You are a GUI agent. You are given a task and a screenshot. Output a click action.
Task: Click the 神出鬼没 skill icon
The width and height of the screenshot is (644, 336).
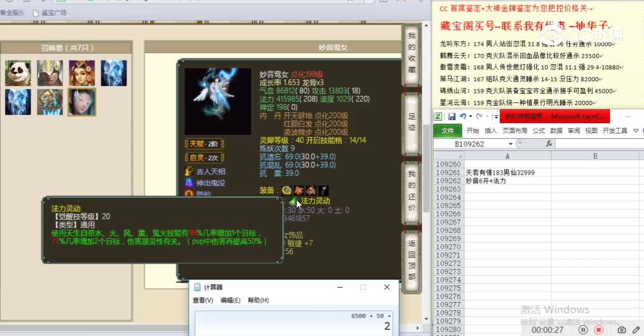tap(189, 183)
